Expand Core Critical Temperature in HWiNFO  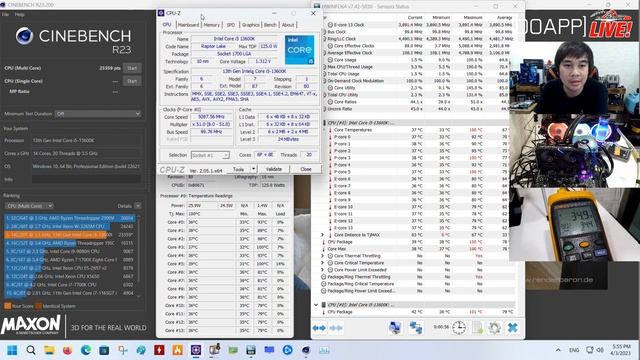pyautogui.click(x=322, y=263)
